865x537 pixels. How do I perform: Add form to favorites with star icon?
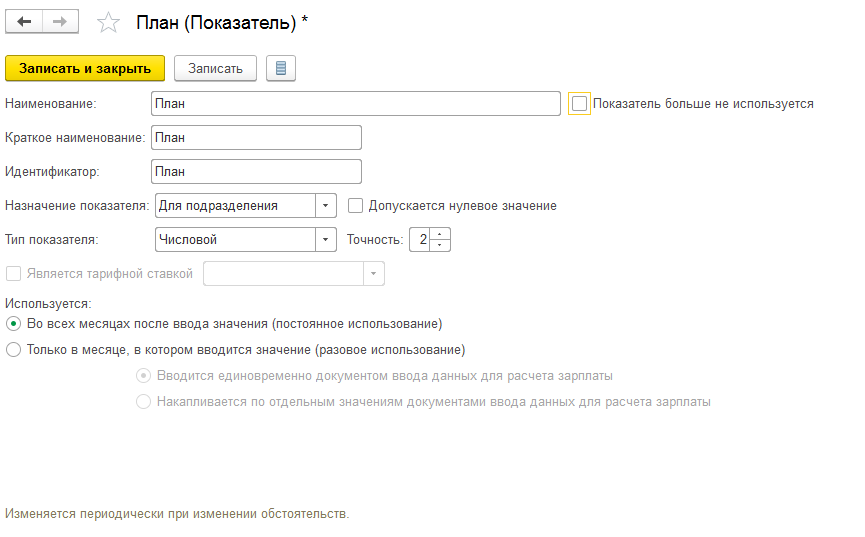click(108, 23)
